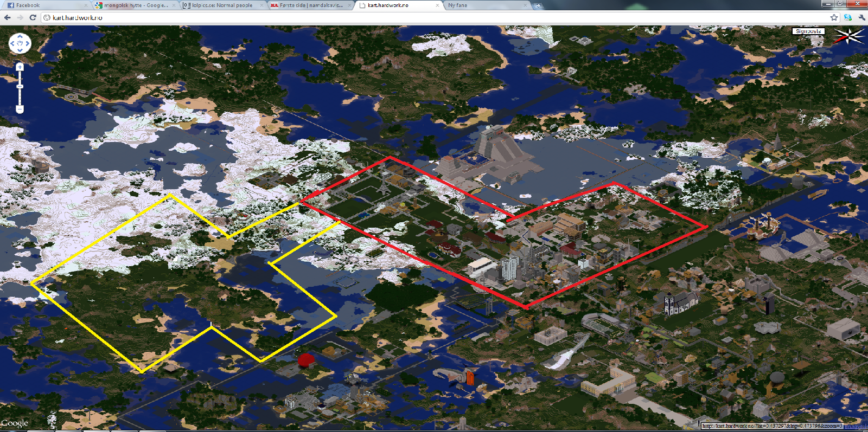Click the page globe icon in the address bar

[x=47, y=17]
